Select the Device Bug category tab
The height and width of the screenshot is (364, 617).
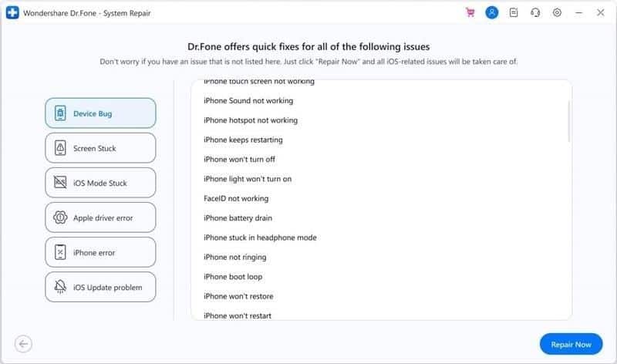coord(100,113)
